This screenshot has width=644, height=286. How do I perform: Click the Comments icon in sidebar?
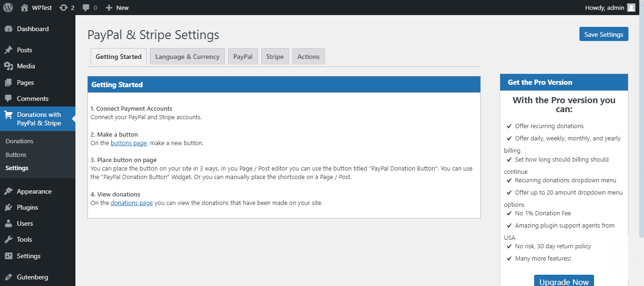click(8, 98)
